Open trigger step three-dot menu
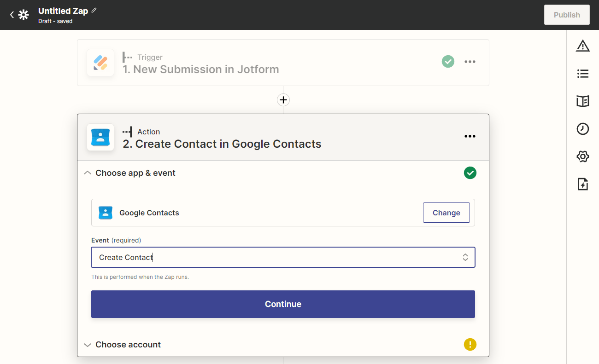 [x=470, y=62]
